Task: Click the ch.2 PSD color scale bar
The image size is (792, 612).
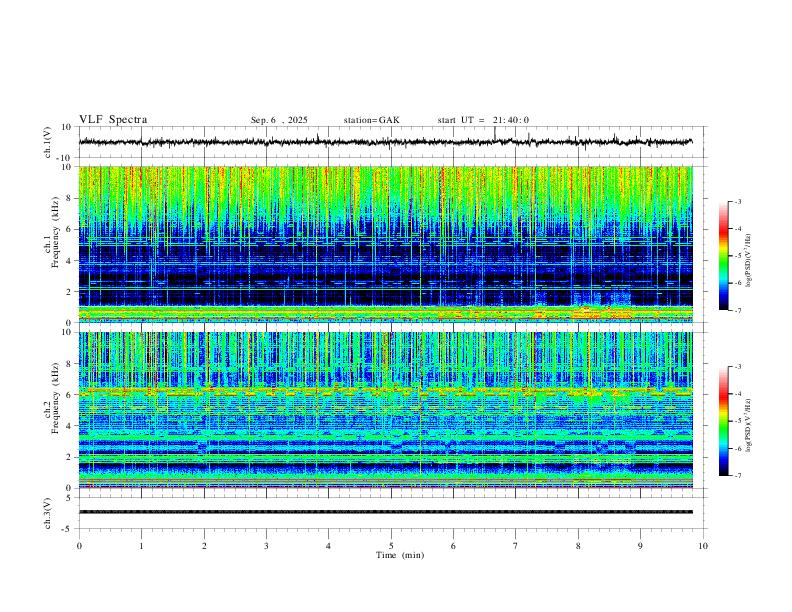Action: tap(723, 421)
